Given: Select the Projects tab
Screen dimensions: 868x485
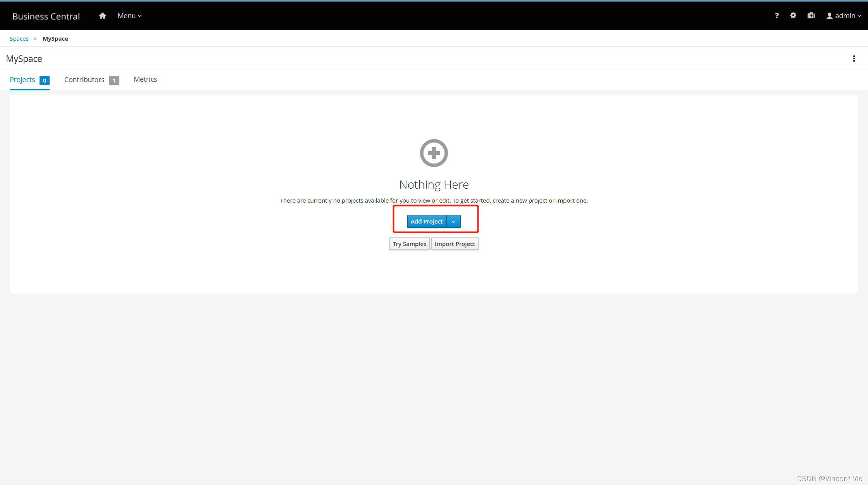Looking at the screenshot, I should 22,79.
